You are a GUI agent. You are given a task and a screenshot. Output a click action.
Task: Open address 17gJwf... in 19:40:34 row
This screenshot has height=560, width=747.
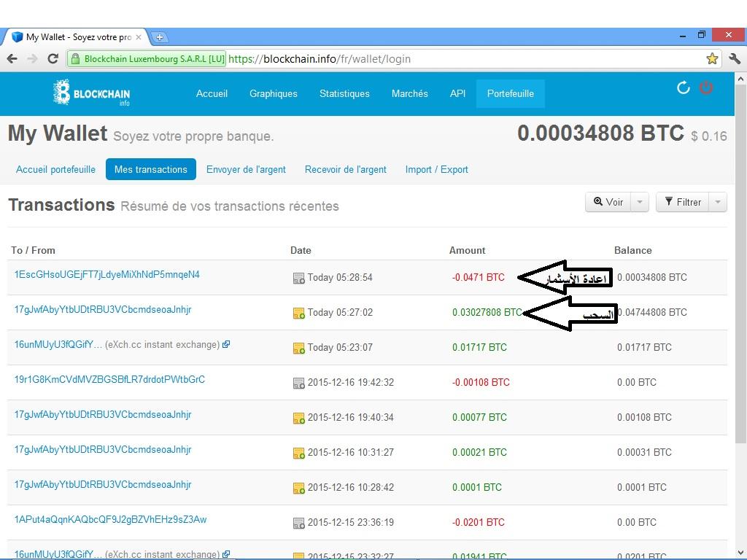pos(102,414)
